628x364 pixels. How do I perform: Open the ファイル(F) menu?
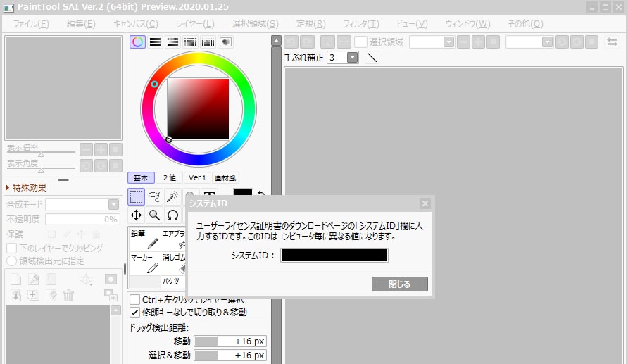31,24
